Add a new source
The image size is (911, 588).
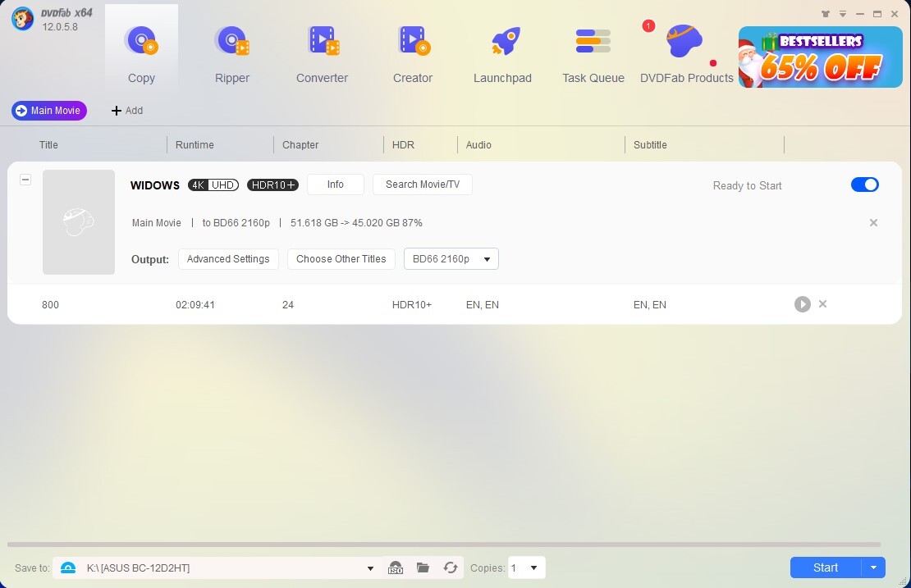tap(126, 110)
